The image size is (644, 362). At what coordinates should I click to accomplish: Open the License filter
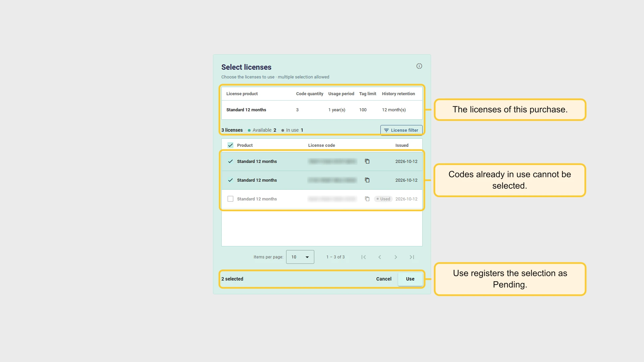coord(401,130)
